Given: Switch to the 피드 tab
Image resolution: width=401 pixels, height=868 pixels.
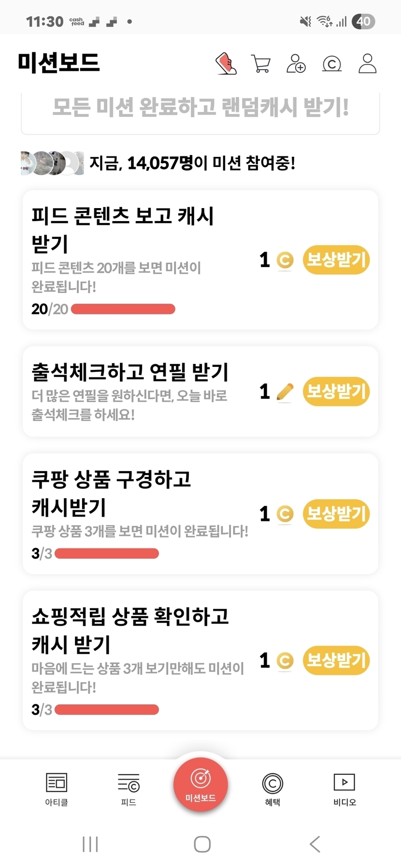Looking at the screenshot, I should 129,789.
